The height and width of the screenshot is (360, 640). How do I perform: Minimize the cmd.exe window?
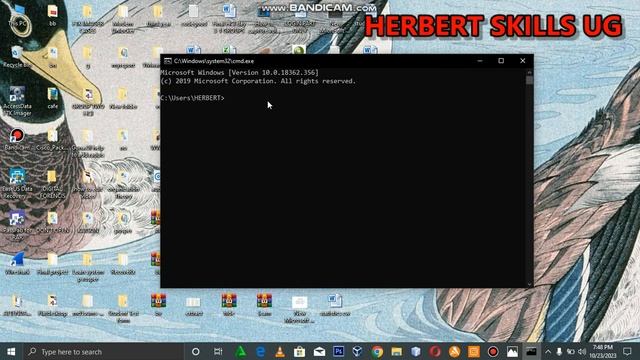coord(480,61)
